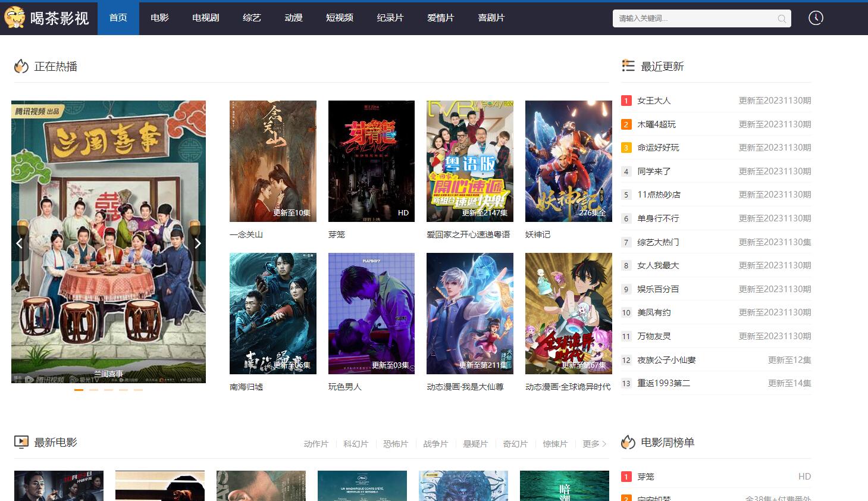Open the 纪录片 navigation tab
This screenshot has height=501, width=868.
390,18
